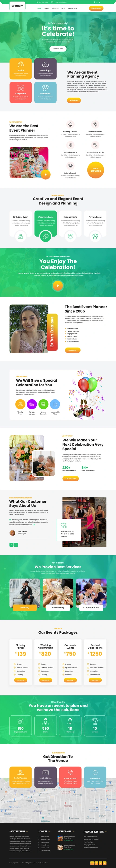The width and height of the screenshot is (116, 868).
Task: Navigate to Contact Us in navbar
Action: pyautogui.click(x=72, y=8)
